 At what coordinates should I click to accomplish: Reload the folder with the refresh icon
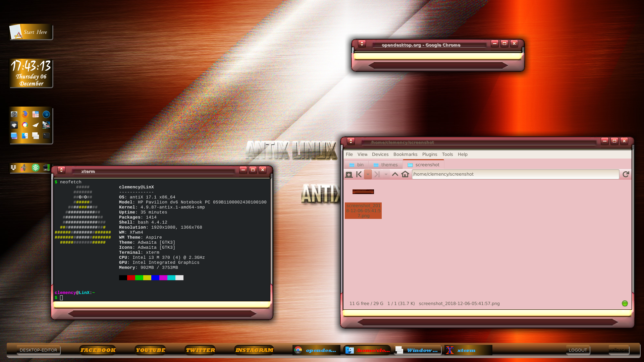tap(626, 174)
